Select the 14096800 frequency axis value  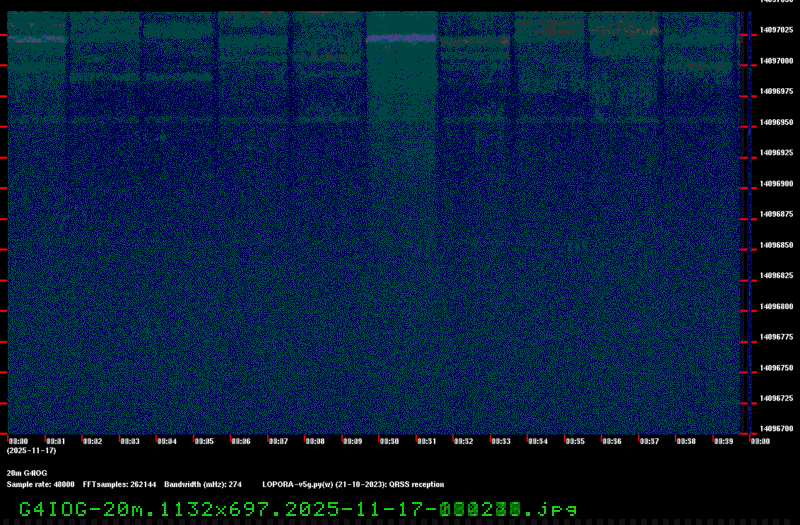[x=776, y=307]
